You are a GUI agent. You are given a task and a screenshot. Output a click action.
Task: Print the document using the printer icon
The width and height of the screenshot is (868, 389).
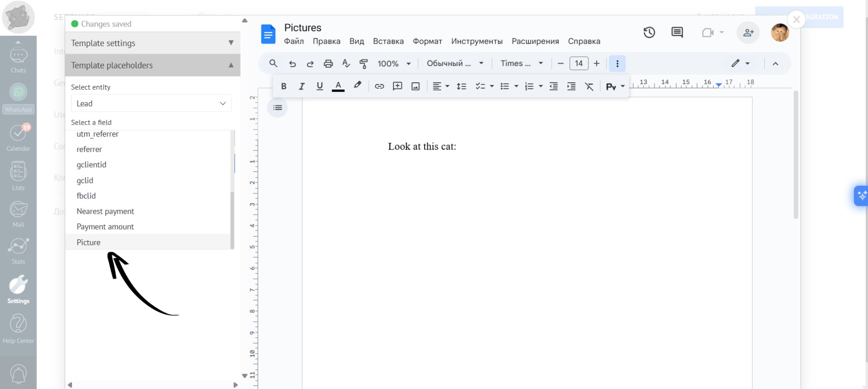(x=328, y=64)
